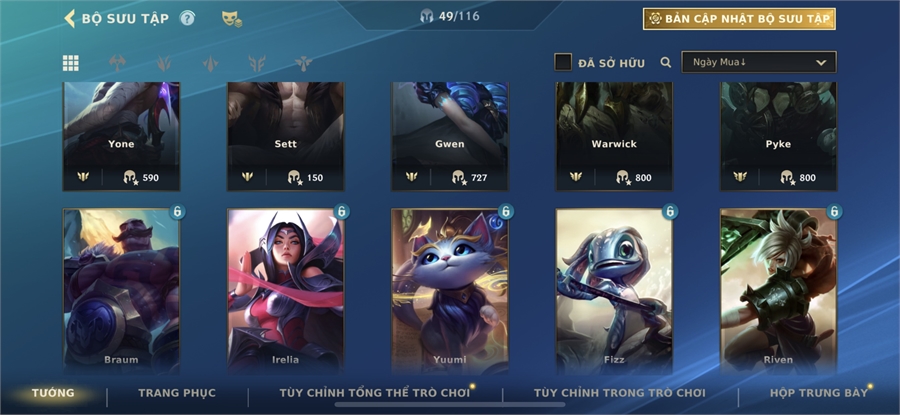Filter by the third role icon after the grid icon
Screen dimensions: 900x415
[x=211, y=63]
